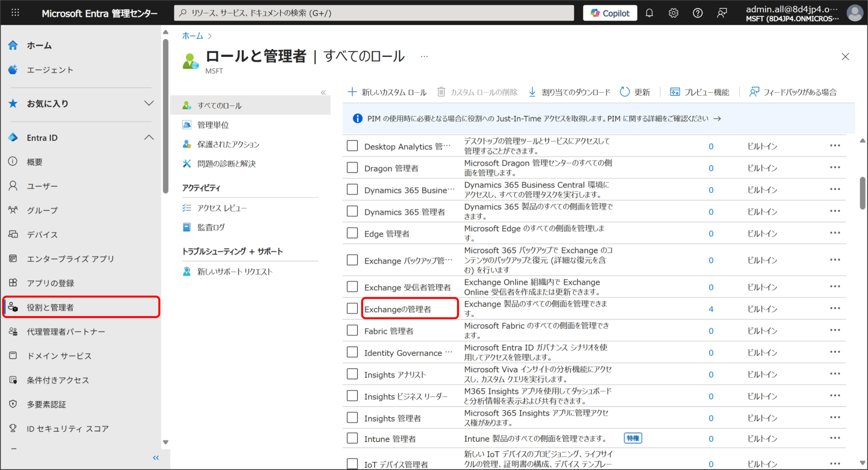The height and width of the screenshot is (470, 868).
Task: Open the Exchangeの管理者 role link
Action: point(397,309)
